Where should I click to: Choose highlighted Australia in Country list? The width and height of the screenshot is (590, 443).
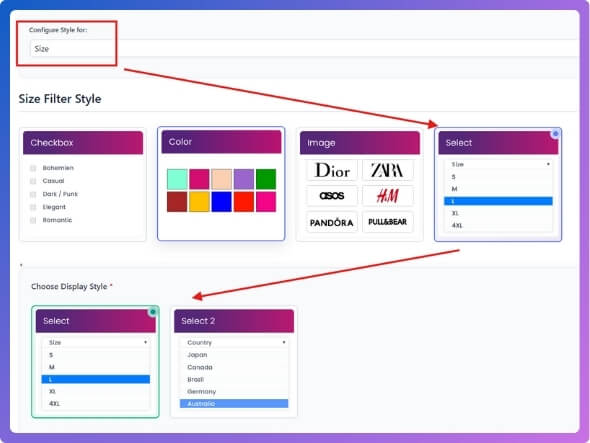234,403
